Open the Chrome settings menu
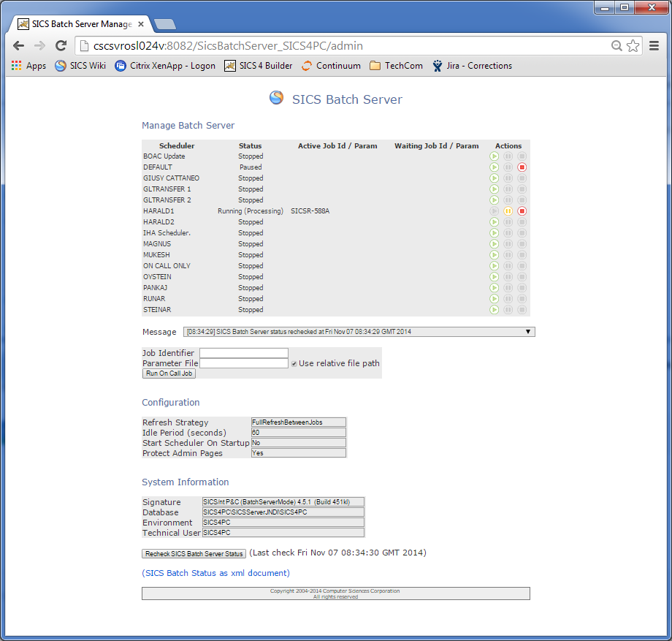 coord(654,45)
